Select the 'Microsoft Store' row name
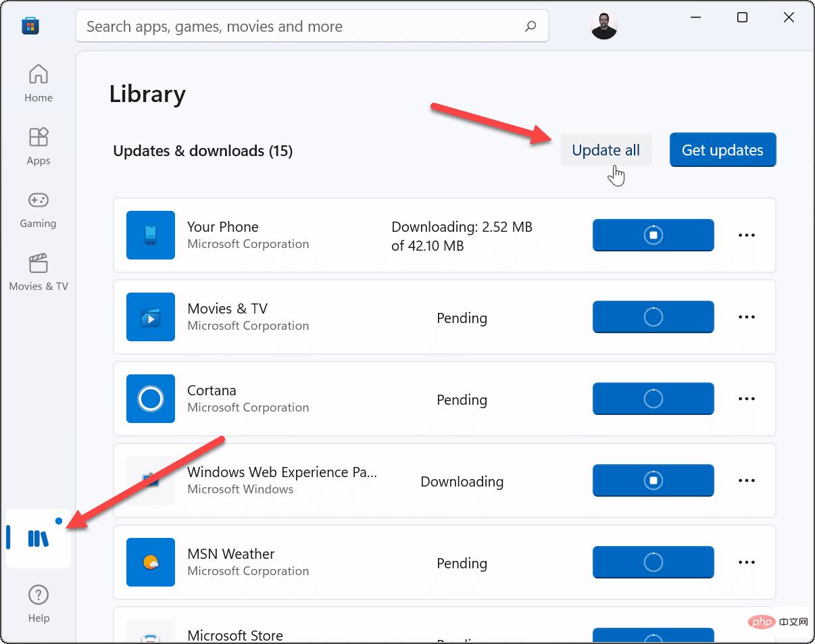The width and height of the screenshot is (815, 644). click(x=235, y=635)
